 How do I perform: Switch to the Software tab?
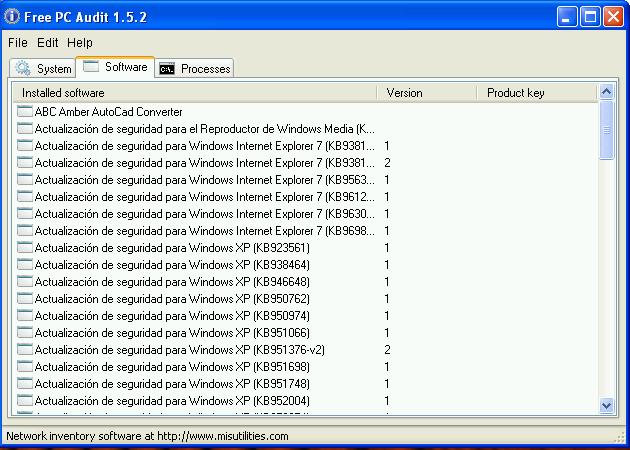click(115, 67)
